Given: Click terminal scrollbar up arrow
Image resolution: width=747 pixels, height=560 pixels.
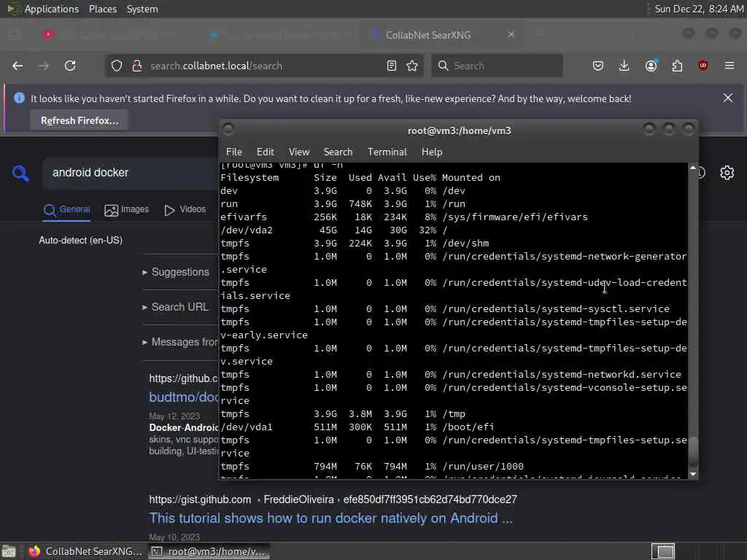Looking at the screenshot, I should pos(693,168).
